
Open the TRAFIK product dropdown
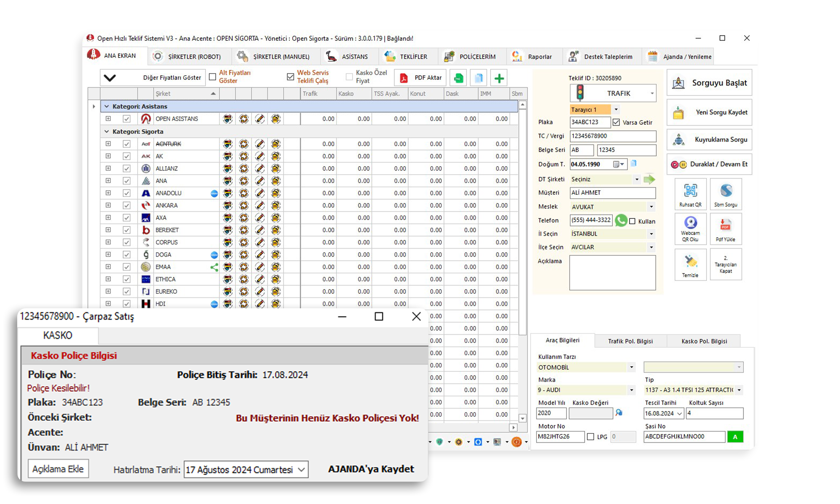(652, 93)
